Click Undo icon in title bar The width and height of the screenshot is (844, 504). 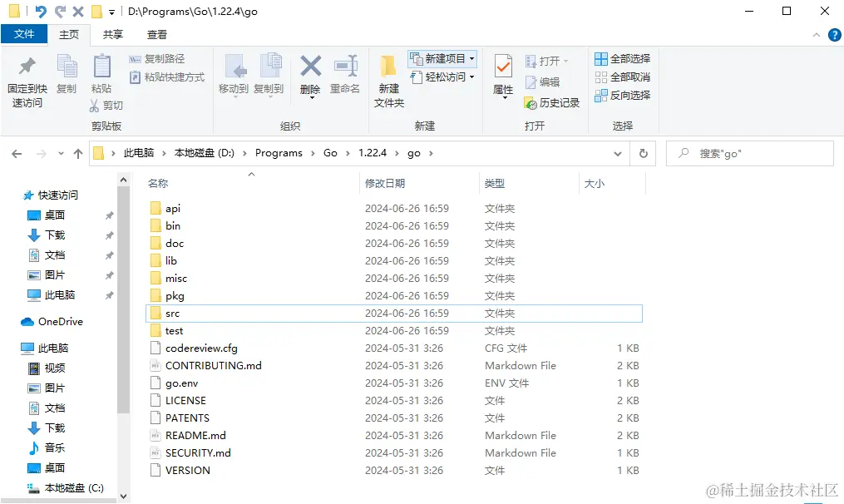41,11
